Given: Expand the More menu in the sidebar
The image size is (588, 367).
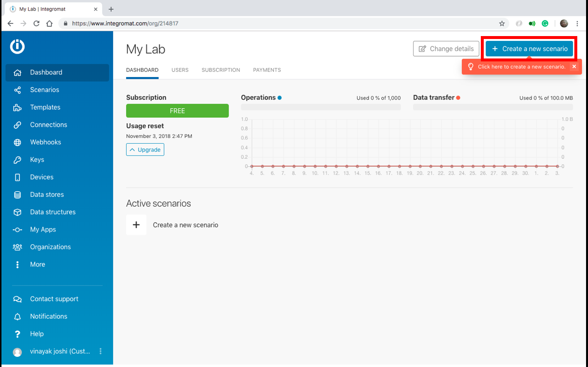Looking at the screenshot, I should pyautogui.click(x=38, y=264).
